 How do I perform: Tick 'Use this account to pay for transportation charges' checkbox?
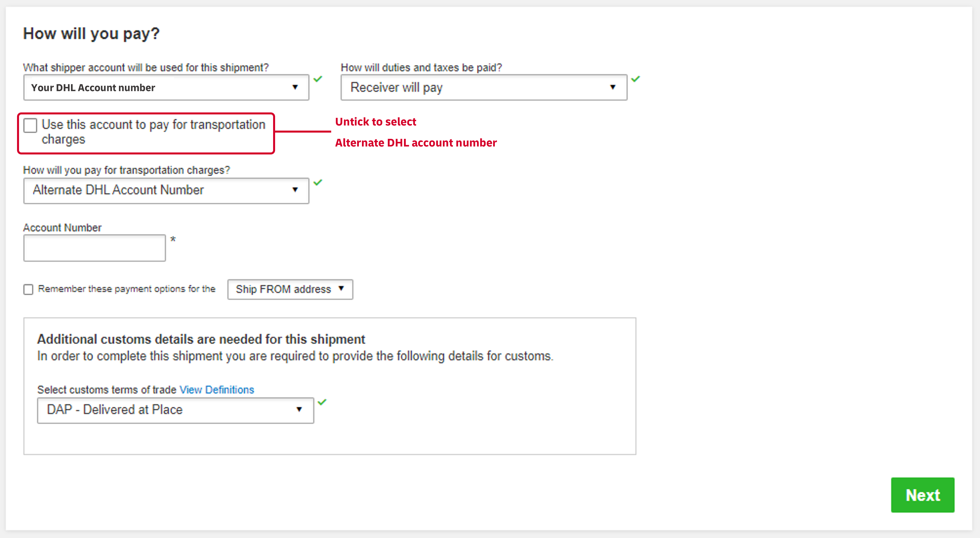tap(30, 125)
